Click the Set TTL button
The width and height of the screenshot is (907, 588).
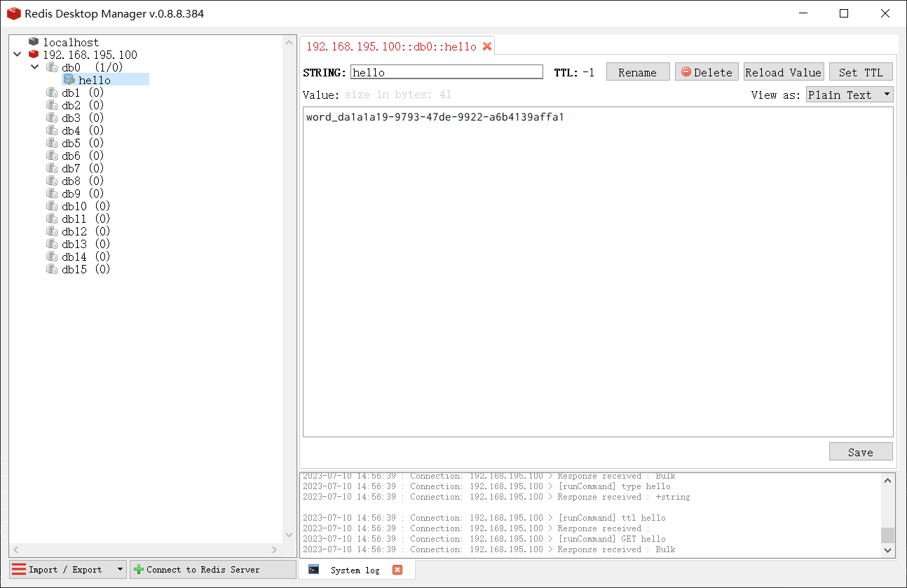[x=861, y=72]
